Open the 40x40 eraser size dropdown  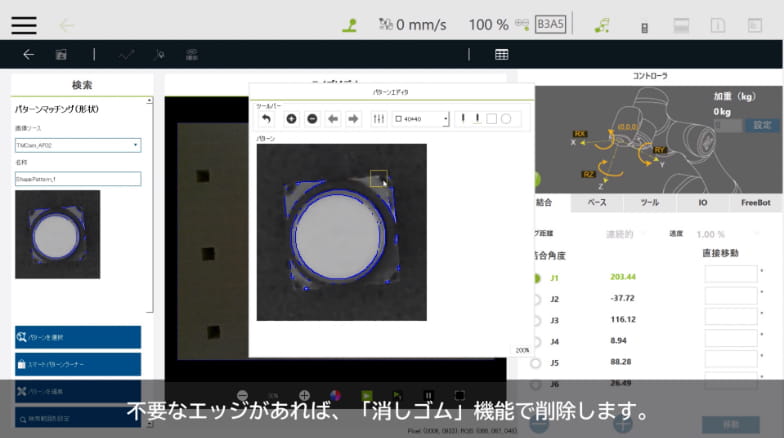pos(420,119)
